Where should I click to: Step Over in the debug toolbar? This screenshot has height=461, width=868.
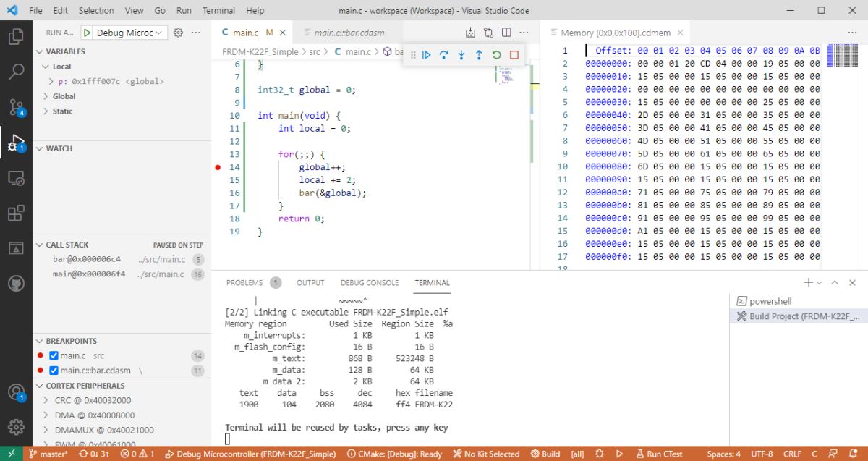[x=444, y=55]
